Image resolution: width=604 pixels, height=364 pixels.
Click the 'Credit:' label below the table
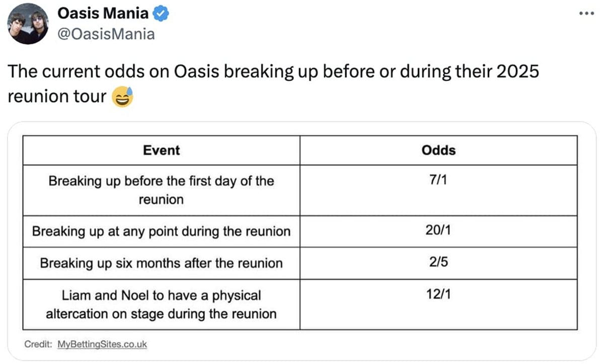[38, 344]
